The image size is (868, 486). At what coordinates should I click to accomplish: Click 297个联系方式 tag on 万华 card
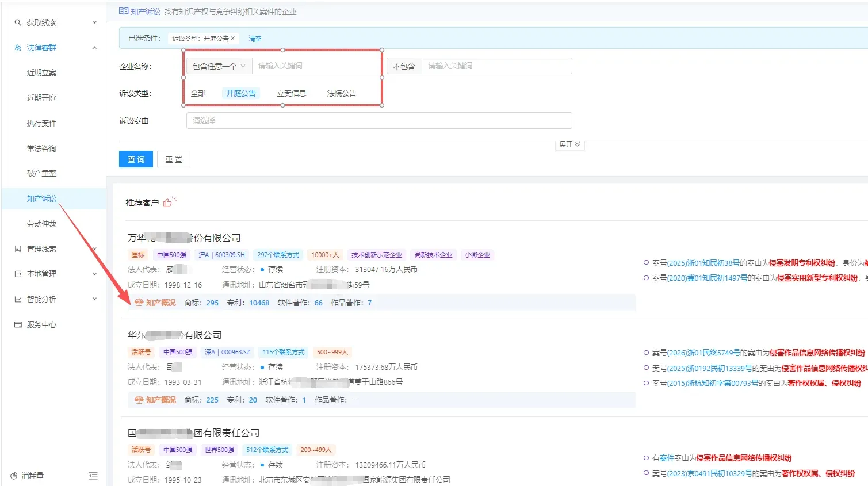tap(278, 255)
